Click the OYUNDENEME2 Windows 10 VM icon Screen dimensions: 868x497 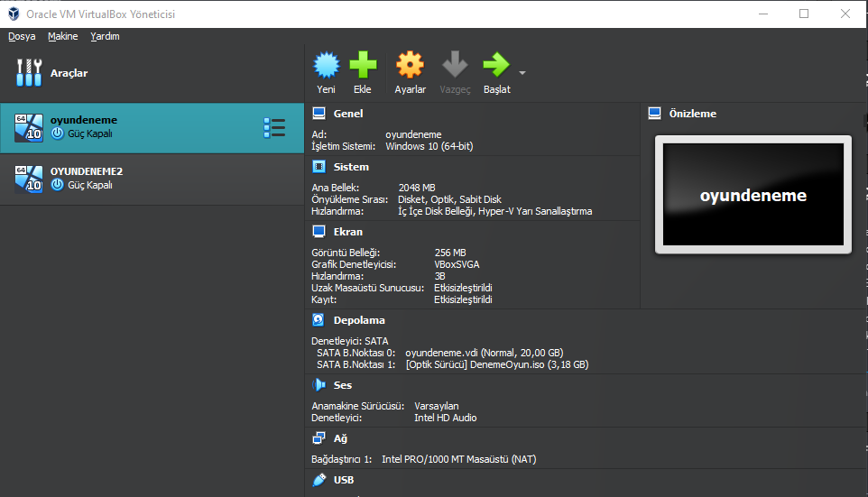pyautogui.click(x=29, y=179)
